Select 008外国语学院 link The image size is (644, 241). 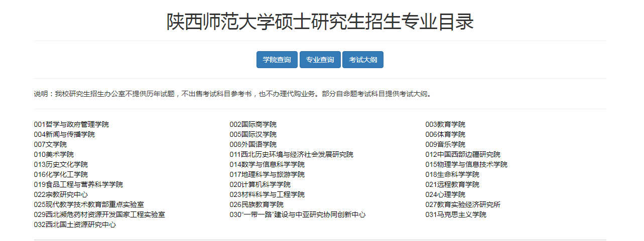pyautogui.click(x=253, y=144)
